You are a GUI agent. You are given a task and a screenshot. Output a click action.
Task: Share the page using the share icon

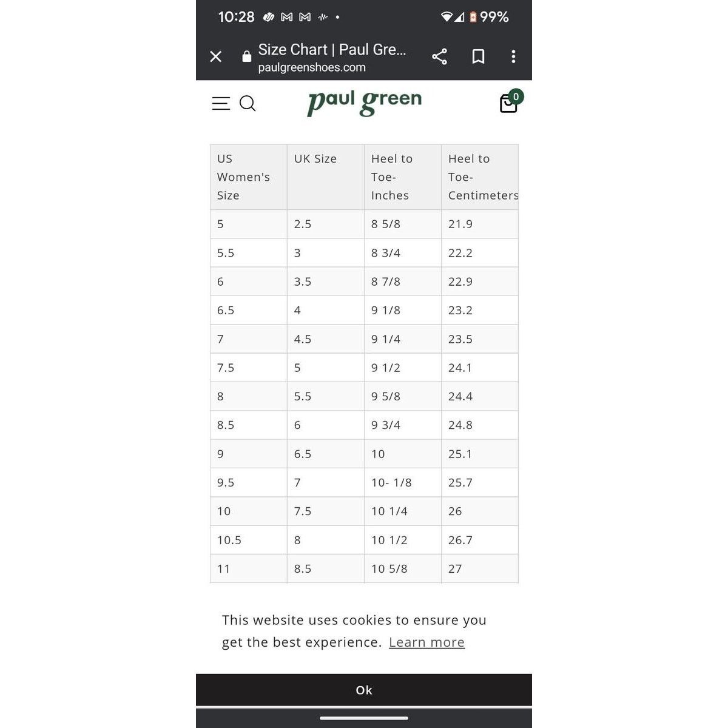(439, 56)
